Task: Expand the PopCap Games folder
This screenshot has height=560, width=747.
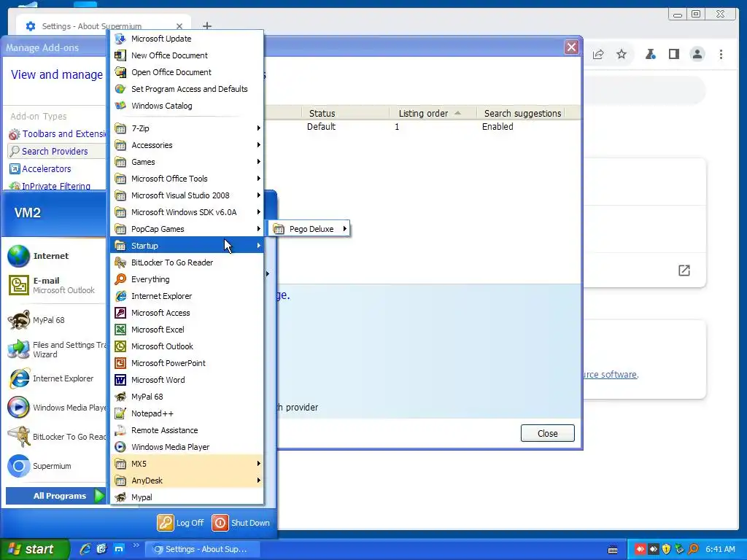Action: pos(187,229)
